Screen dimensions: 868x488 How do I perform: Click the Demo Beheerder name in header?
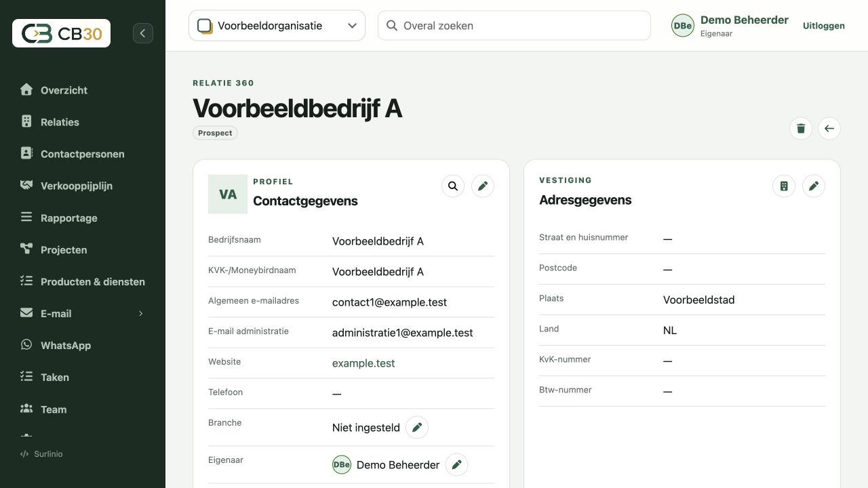745,20
